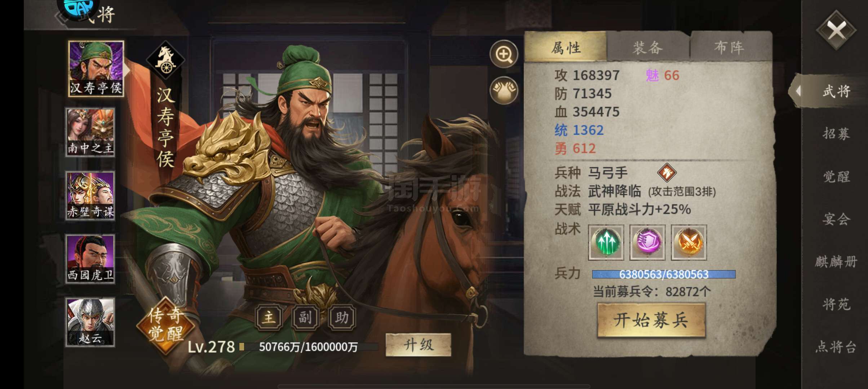
Task: Open the 传奇觉醒 diamond badge
Action: point(166,325)
